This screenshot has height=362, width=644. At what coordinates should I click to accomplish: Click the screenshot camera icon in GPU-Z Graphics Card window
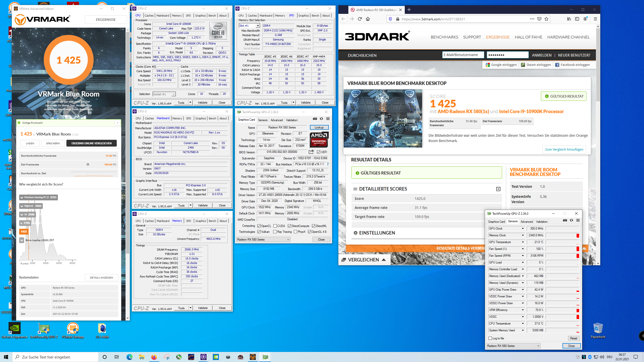pyautogui.click(x=315, y=119)
